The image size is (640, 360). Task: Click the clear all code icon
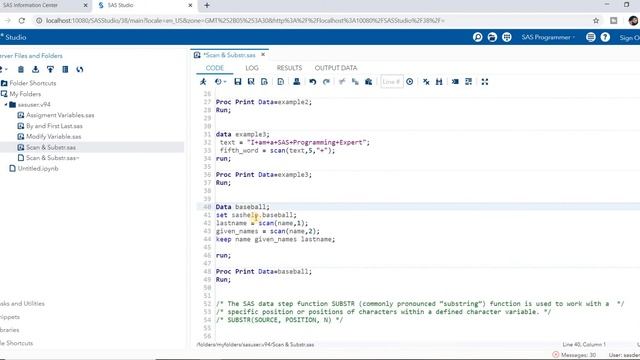tap(426, 82)
